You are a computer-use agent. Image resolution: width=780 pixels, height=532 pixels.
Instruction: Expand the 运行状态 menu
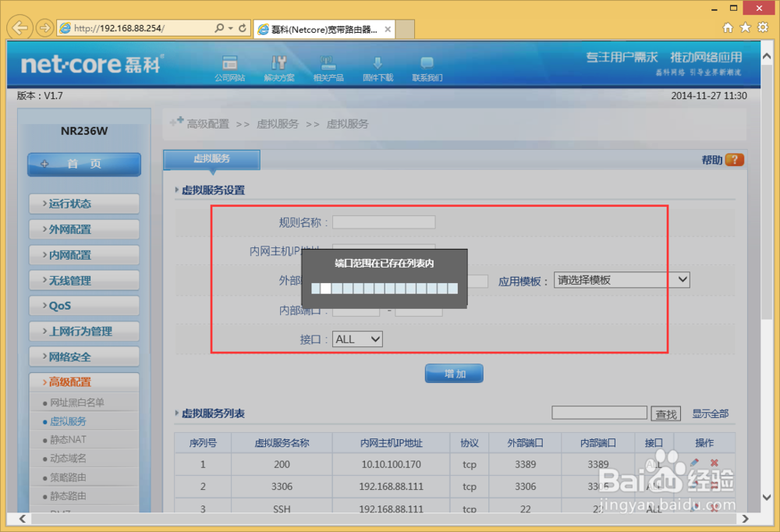tap(84, 204)
